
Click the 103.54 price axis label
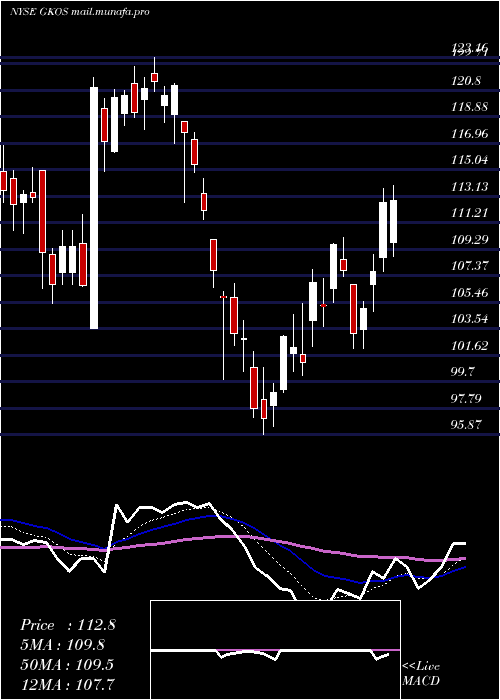(469, 319)
